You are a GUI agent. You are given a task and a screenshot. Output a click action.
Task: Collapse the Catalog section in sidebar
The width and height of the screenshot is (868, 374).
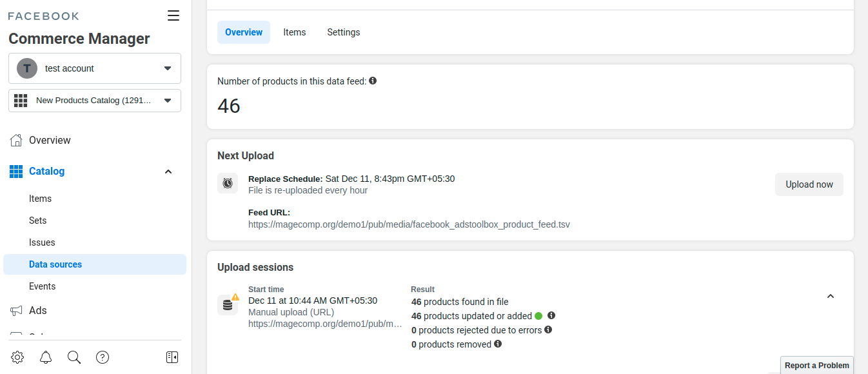click(x=168, y=172)
